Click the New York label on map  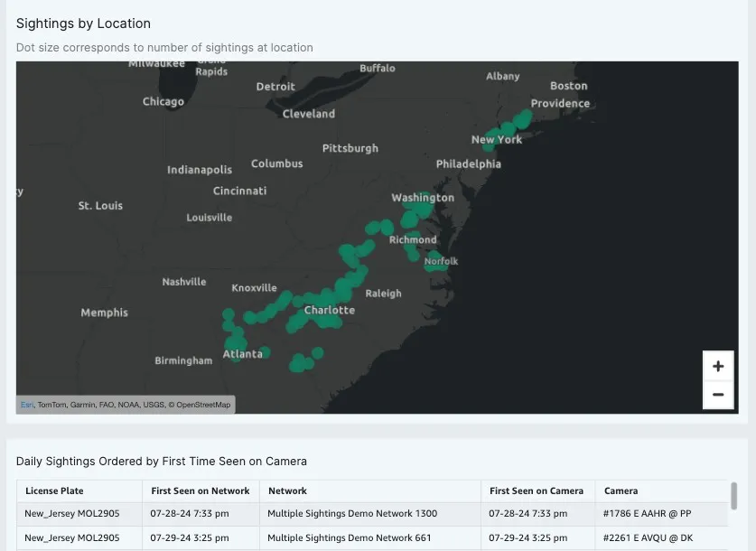(x=497, y=140)
